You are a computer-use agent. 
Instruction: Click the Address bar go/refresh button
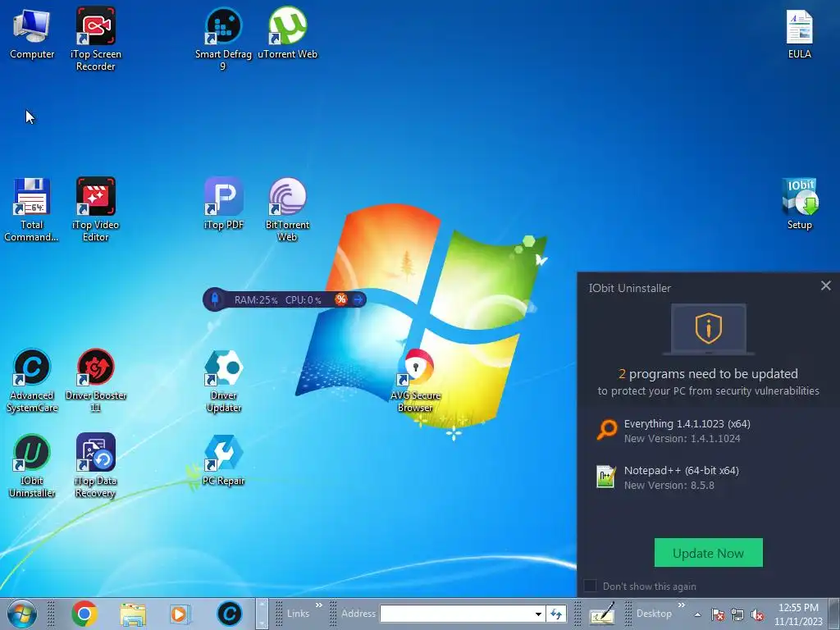point(555,614)
